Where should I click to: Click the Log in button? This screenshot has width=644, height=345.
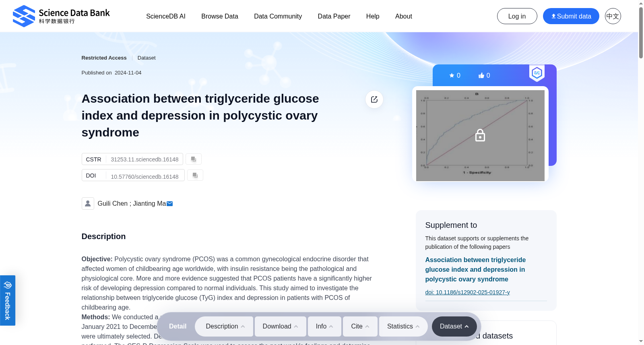point(517,16)
